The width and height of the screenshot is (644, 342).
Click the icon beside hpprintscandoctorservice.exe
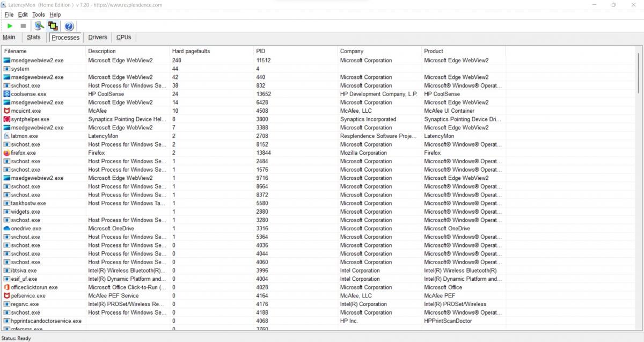pyautogui.click(x=6, y=321)
